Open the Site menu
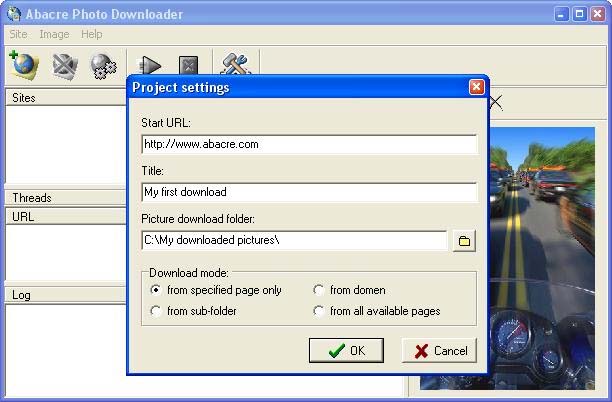 [x=18, y=34]
